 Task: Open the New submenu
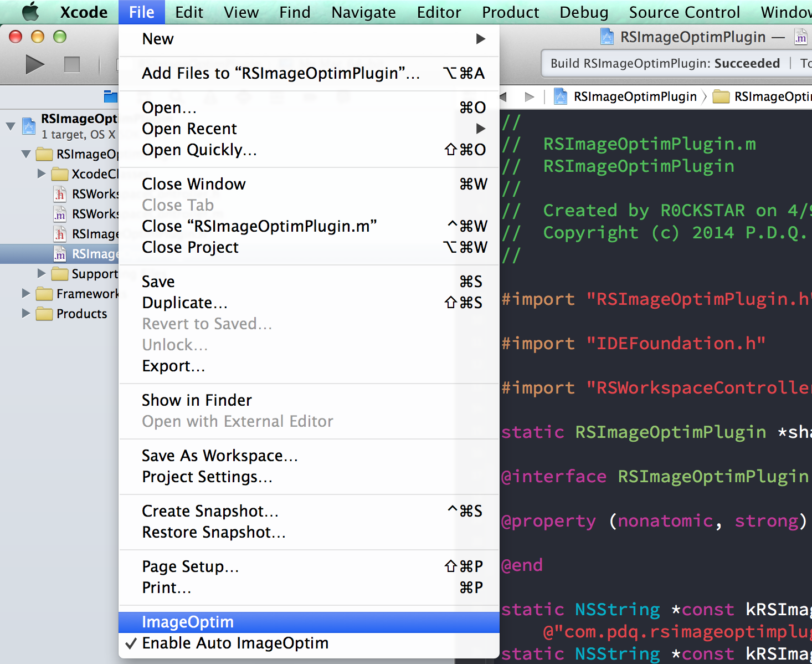pos(309,39)
